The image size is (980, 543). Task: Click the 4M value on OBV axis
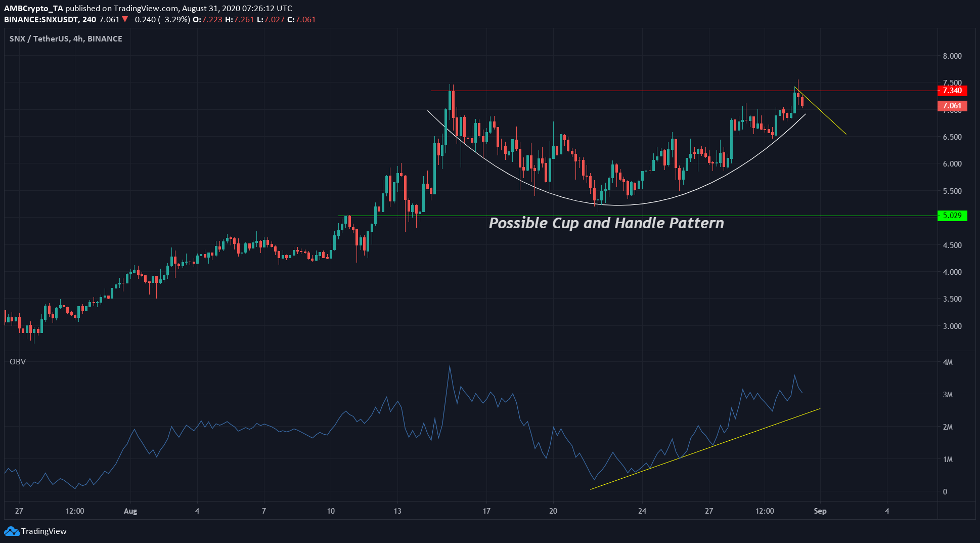click(948, 362)
